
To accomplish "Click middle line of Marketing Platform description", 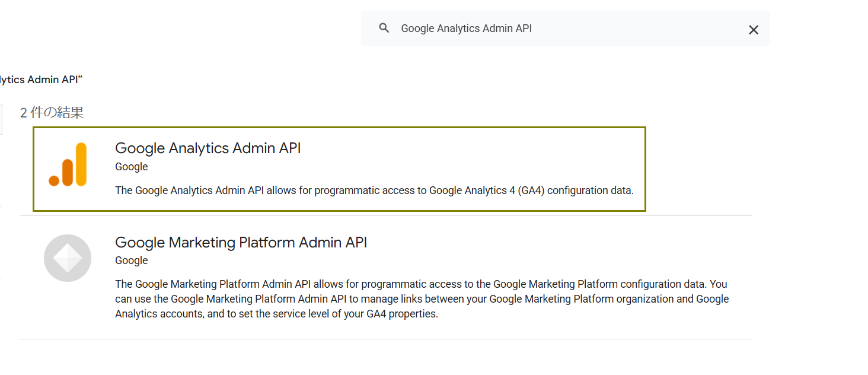I will tap(421, 299).
